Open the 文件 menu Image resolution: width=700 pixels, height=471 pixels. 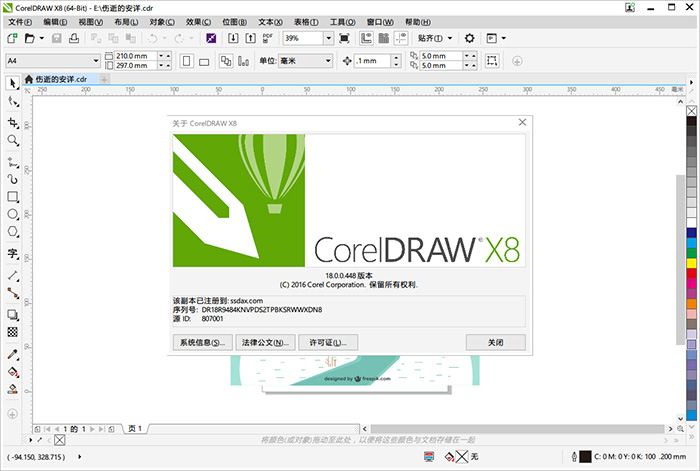click(x=20, y=22)
